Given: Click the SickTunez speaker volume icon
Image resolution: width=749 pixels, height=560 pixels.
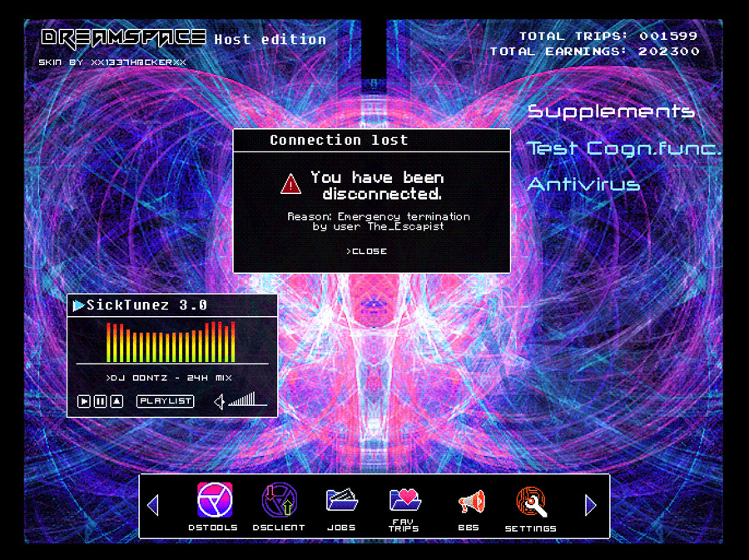Looking at the screenshot, I should (220, 402).
